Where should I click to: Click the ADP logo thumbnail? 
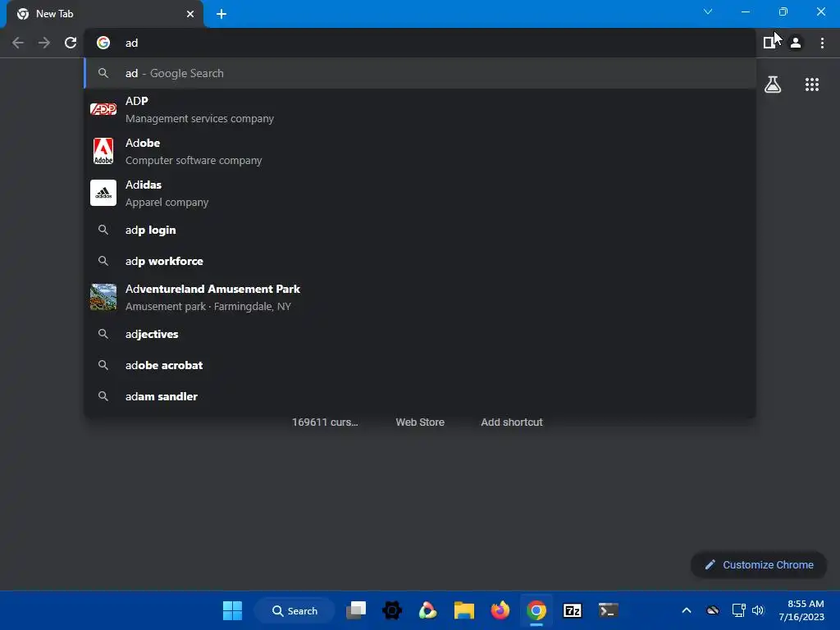pos(103,109)
